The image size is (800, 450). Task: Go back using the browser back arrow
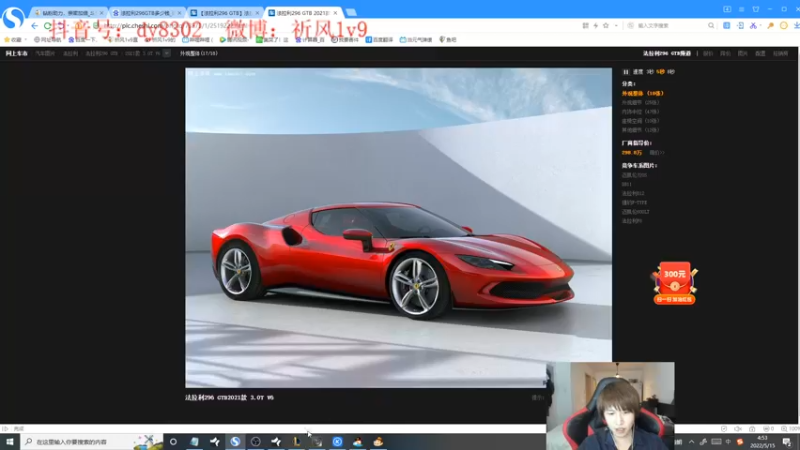(34, 26)
